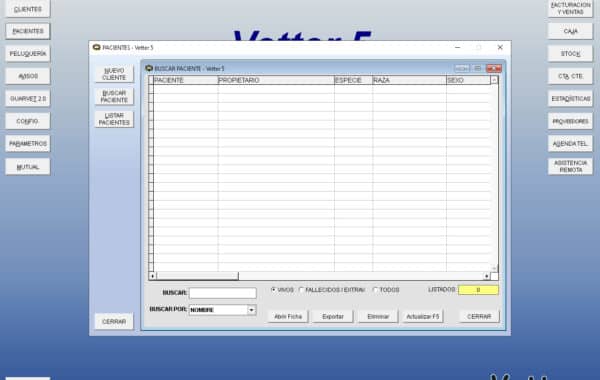The width and height of the screenshot is (600, 380).
Task: Click the grid's vertical scroll up arrow
Action: pyautogui.click(x=494, y=80)
